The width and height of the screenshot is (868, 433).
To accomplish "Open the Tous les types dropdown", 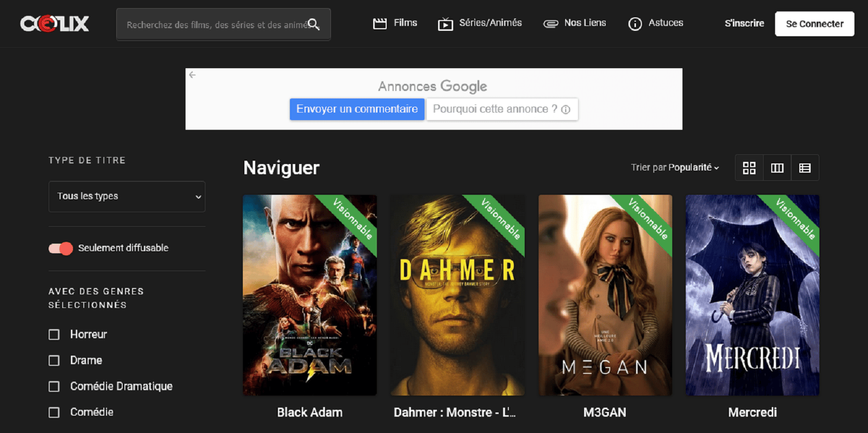I will click(127, 196).
